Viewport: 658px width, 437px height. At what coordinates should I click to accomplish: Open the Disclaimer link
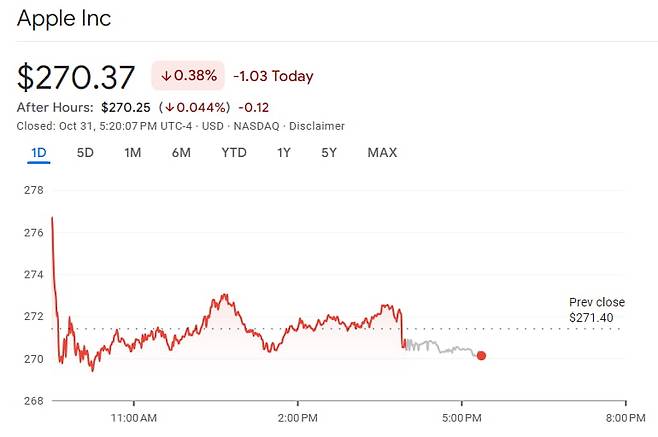click(x=318, y=126)
